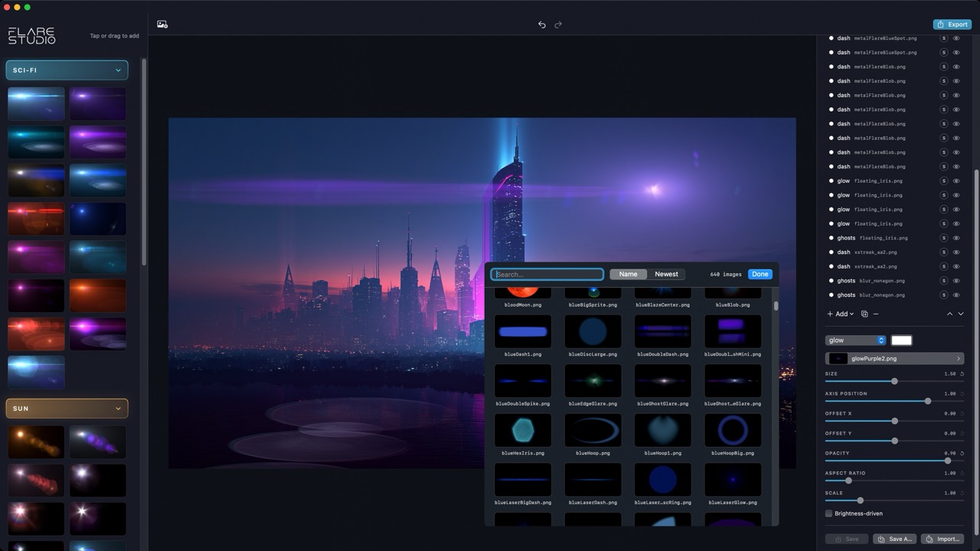Select the bloodMoon.png thumbnail
This screenshot has width=980, height=551.
[523, 293]
